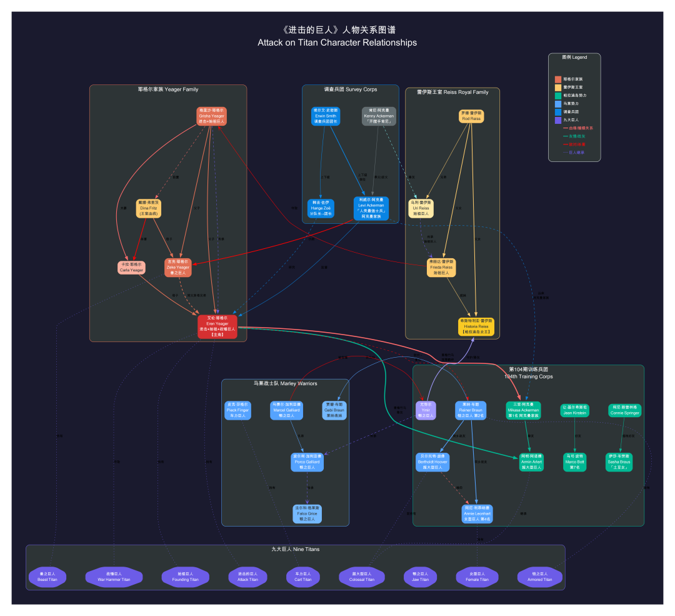
Task: Click the 雷伊斯王室 Reiss Royal Family title
Action: point(452,92)
